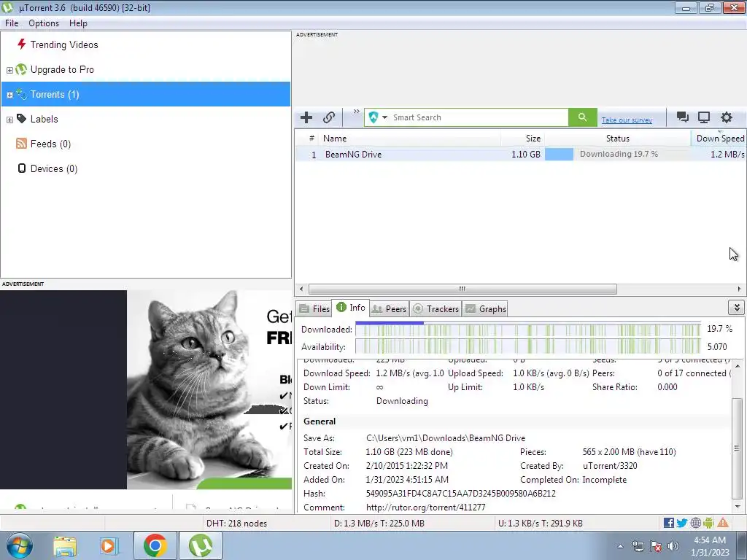The width and height of the screenshot is (747, 560).
Task: Sort by Size column header
Action: pos(522,138)
